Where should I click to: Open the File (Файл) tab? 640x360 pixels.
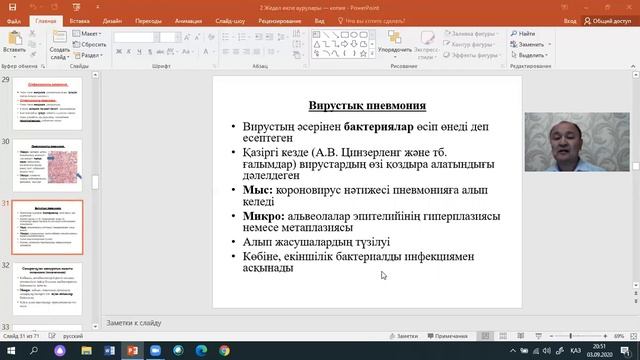(x=13, y=21)
